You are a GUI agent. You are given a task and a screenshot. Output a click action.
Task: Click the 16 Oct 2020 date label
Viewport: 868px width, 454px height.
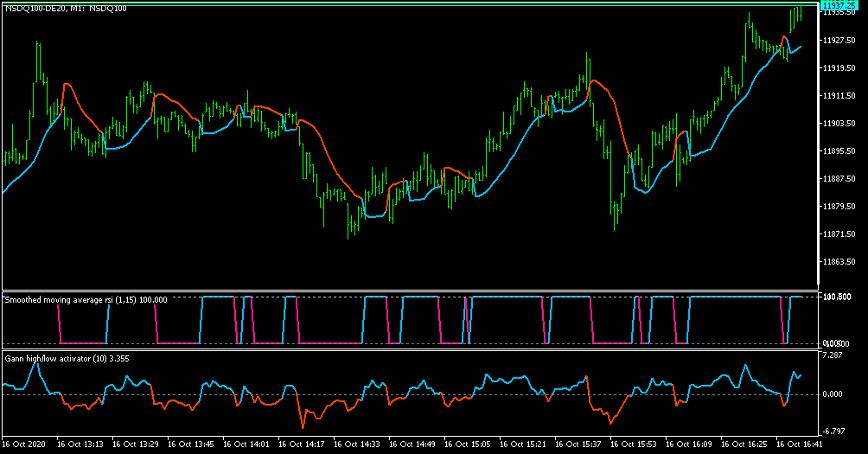tap(24, 444)
